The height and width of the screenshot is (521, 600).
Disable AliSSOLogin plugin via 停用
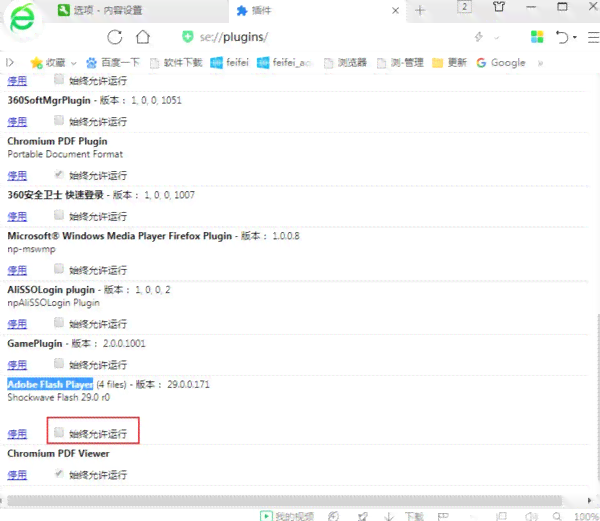(x=17, y=324)
